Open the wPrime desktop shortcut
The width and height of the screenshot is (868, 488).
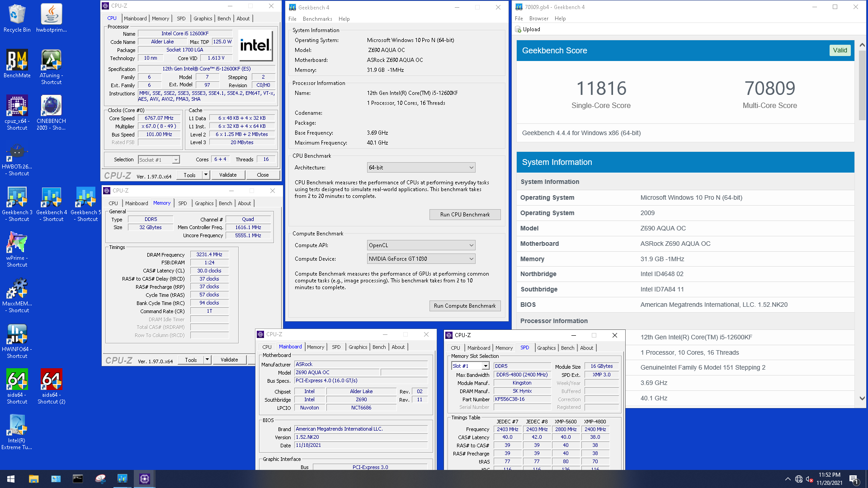(17, 249)
